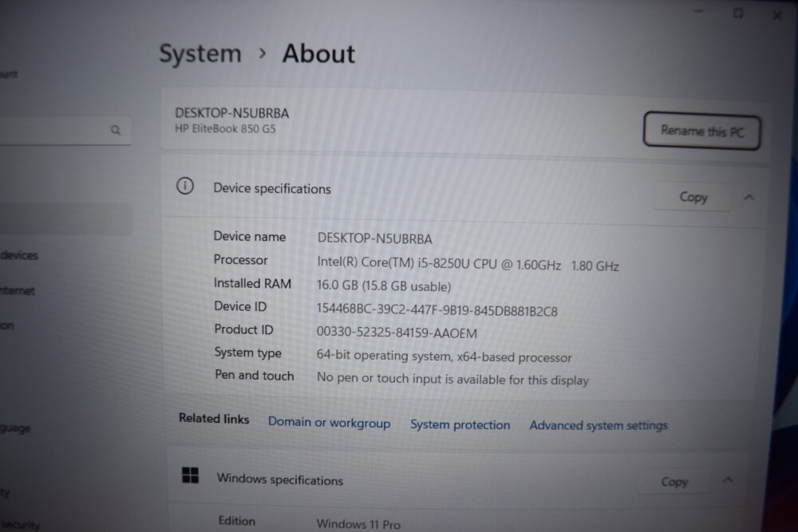Select the 16.0 GB installed RAM value

384,286
